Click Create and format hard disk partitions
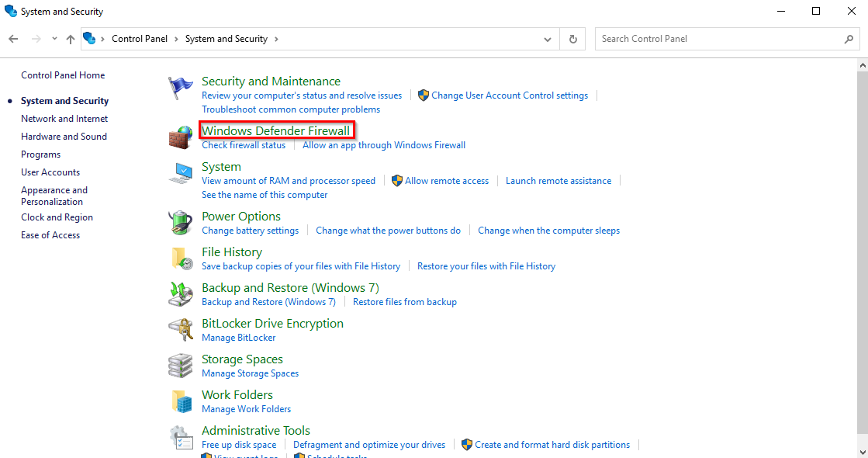Viewport: 868px width, 458px height. pyautogui.click(x=552, y=445)
